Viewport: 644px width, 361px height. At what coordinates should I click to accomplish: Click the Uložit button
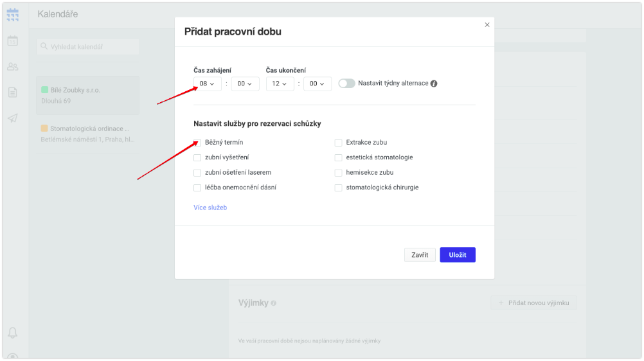(x=458, y=254)
